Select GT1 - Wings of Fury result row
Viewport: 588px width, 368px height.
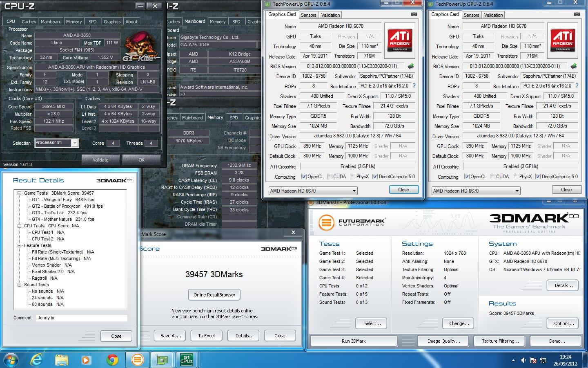63,200
